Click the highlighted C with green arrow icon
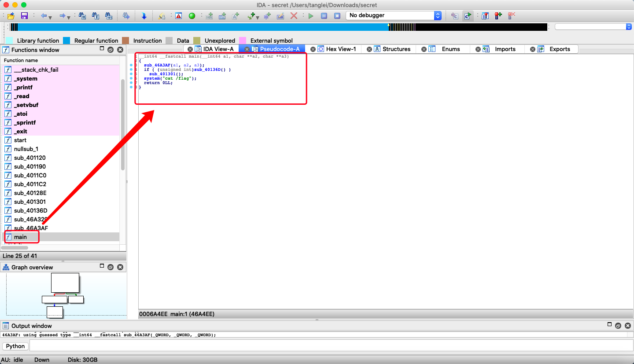The image size is (634, 364). tap(468, 16)
